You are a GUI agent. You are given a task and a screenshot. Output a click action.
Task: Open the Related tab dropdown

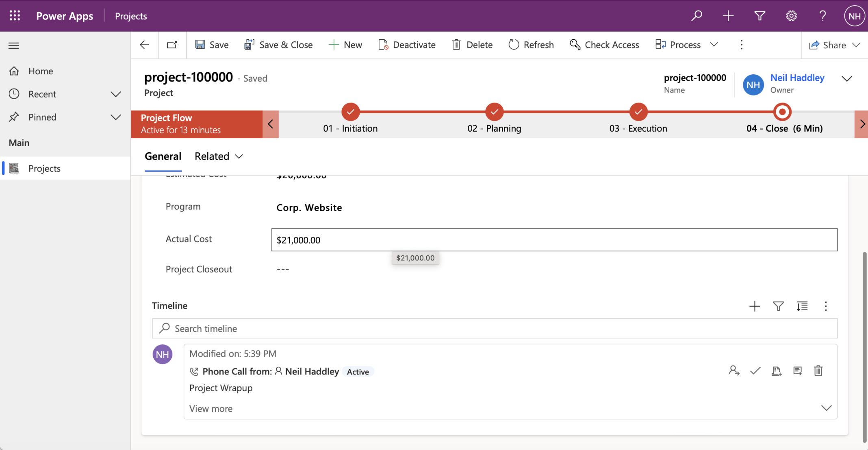219,156
